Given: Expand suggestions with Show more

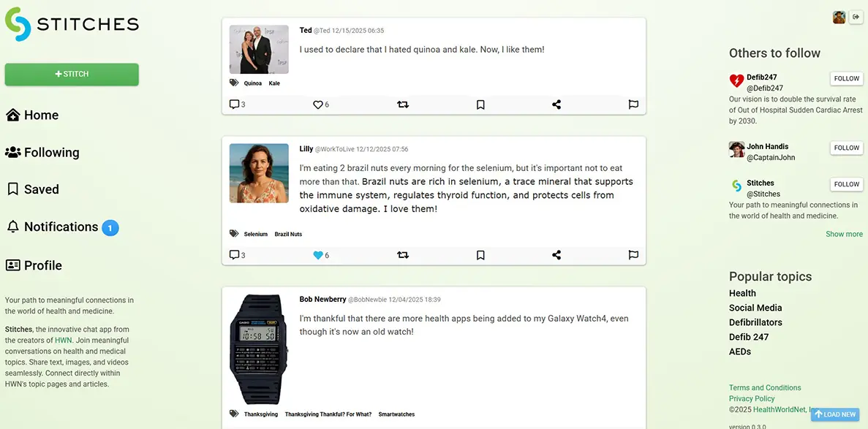Looking at the screenshot, I should point(844,234).
